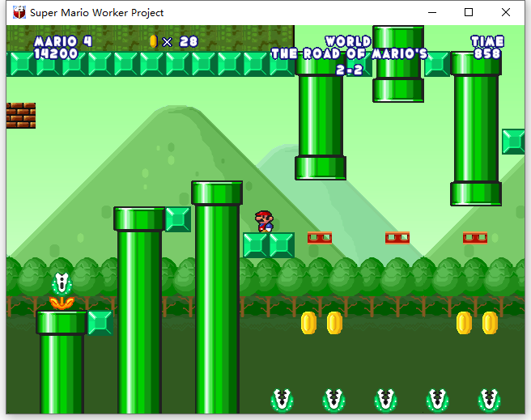Click the time value 858
This screenshot has height=420, width=531.
click(487, 53)
